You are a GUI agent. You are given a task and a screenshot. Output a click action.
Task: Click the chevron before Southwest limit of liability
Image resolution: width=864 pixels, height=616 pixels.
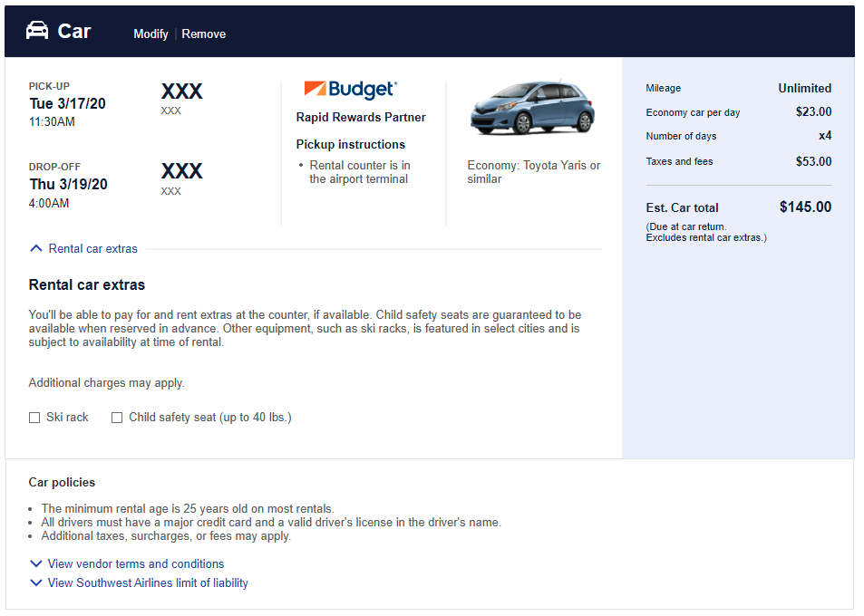coord(36,583)
